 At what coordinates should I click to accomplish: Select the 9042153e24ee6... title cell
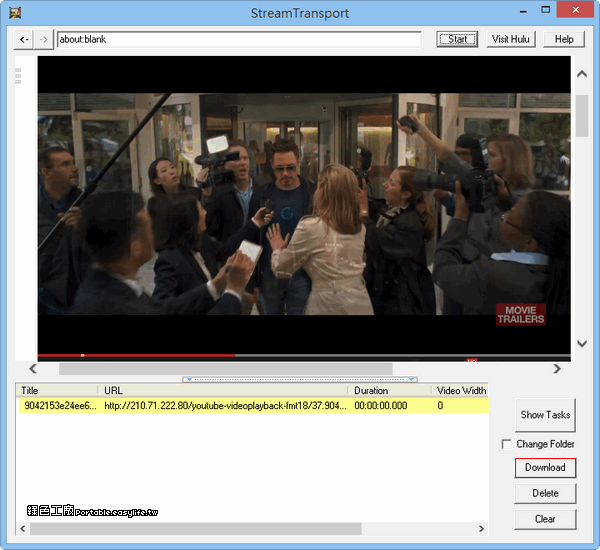coord(60,405)
